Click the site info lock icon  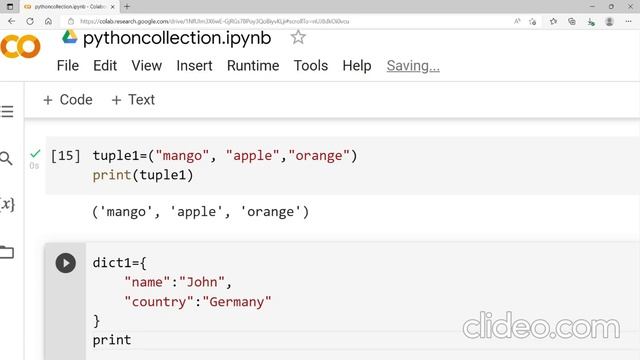pyautogui.click(x=71, y=21)
